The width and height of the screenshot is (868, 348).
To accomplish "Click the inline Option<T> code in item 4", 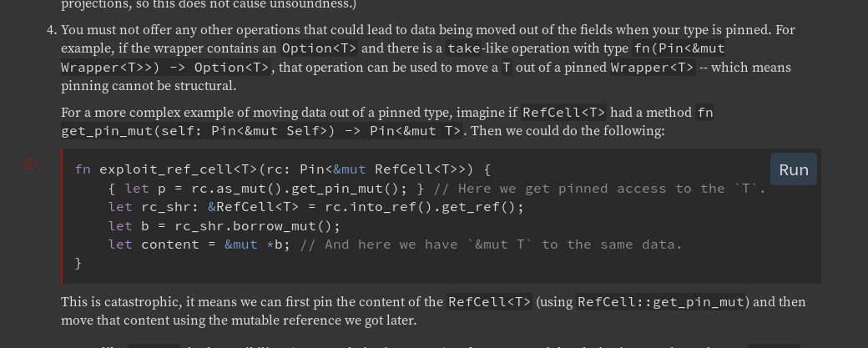I will tap(320, 48).
